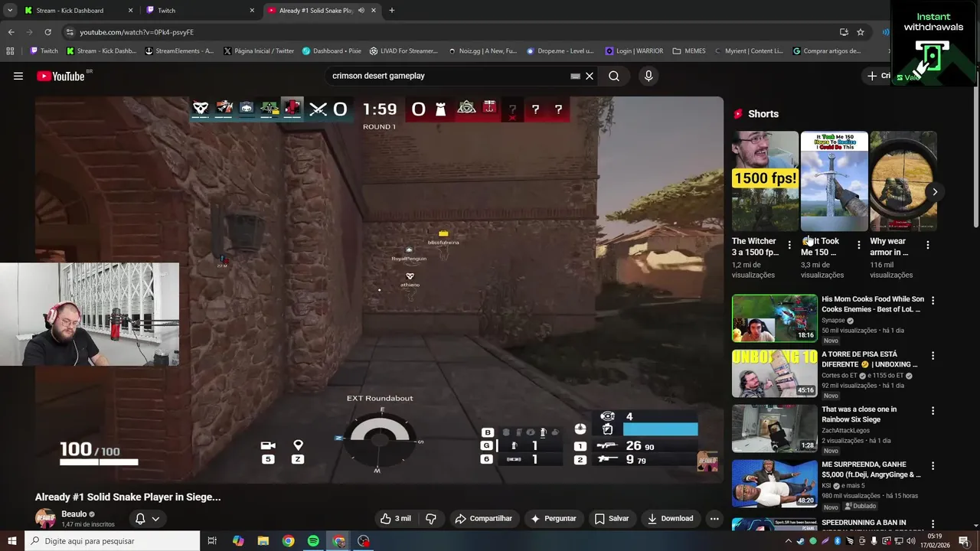This screenshot has width=980, height=551.
Task: Open 'The Witcher 3 a 1500 fps' short thumbnail
Action: [x=765, y=181]
